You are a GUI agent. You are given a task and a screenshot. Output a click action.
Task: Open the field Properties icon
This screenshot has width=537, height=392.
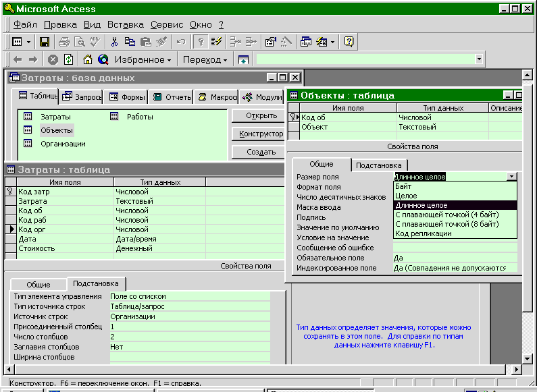coord(271,42)
